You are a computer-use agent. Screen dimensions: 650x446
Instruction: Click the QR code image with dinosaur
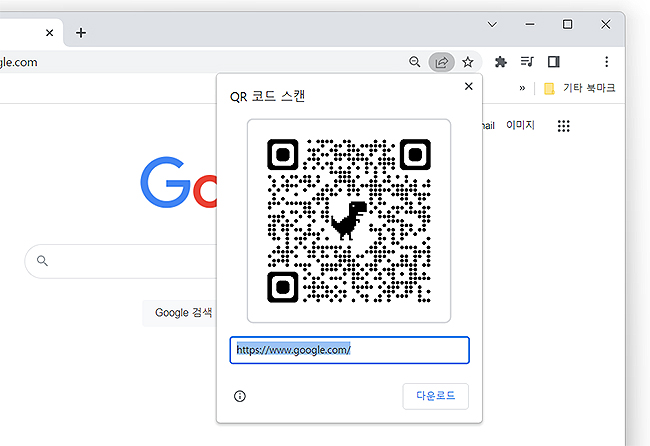click(349, 221)
